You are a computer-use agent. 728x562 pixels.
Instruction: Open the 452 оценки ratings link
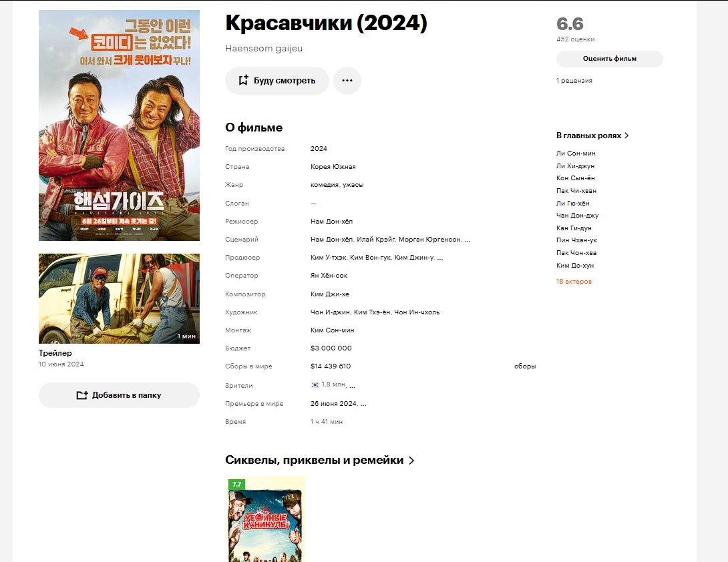pos(575,39)
